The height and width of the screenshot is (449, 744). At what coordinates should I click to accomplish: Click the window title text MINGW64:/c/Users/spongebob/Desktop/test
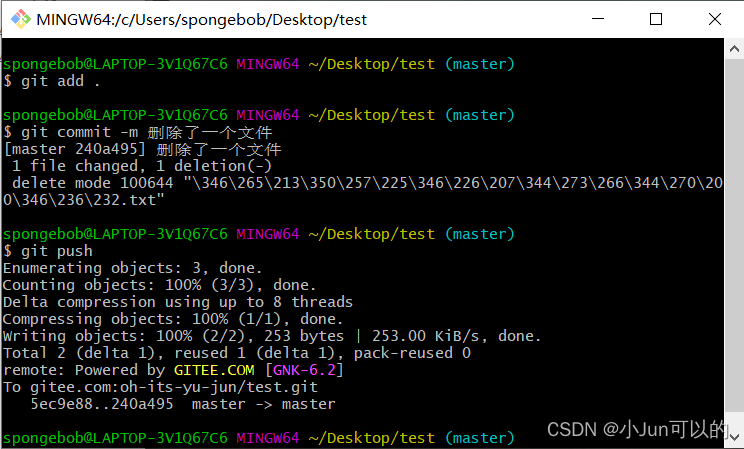click(201, 20)
